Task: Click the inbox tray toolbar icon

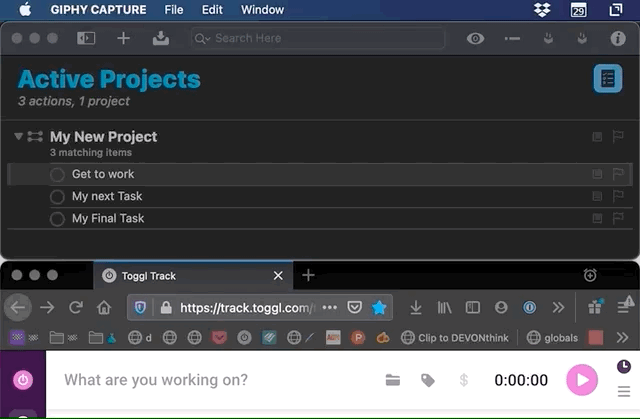Action: pyautogui.click(x=161, y=38)
